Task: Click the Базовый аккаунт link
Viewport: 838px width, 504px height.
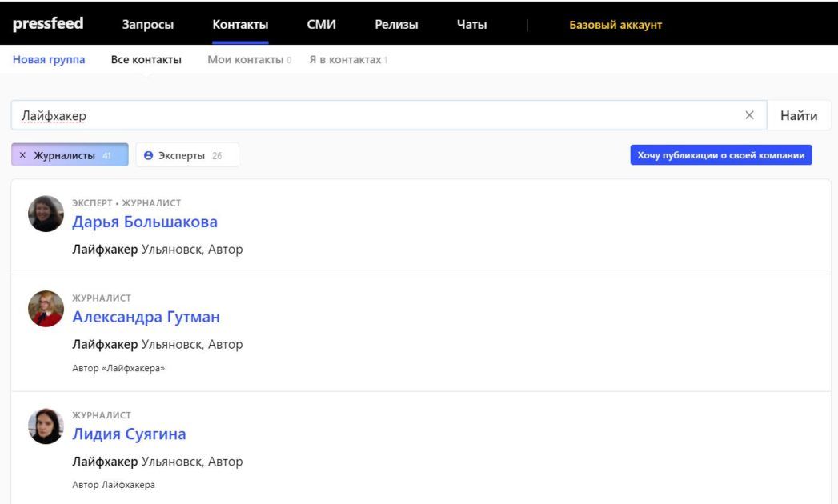Action: pos(615,25)
